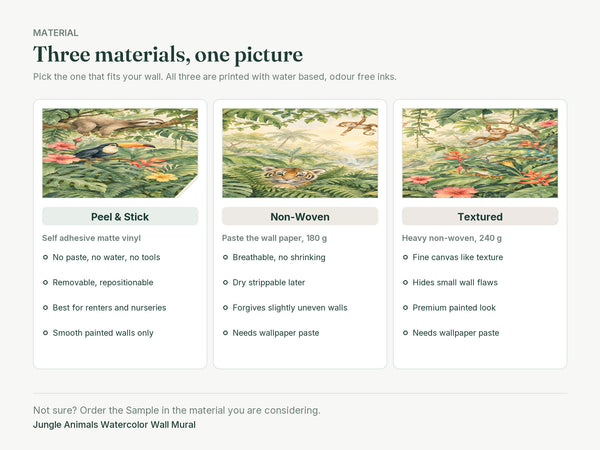
Task: Click bullet icon beside Hides small wall flaws
Action: (405, 283)
